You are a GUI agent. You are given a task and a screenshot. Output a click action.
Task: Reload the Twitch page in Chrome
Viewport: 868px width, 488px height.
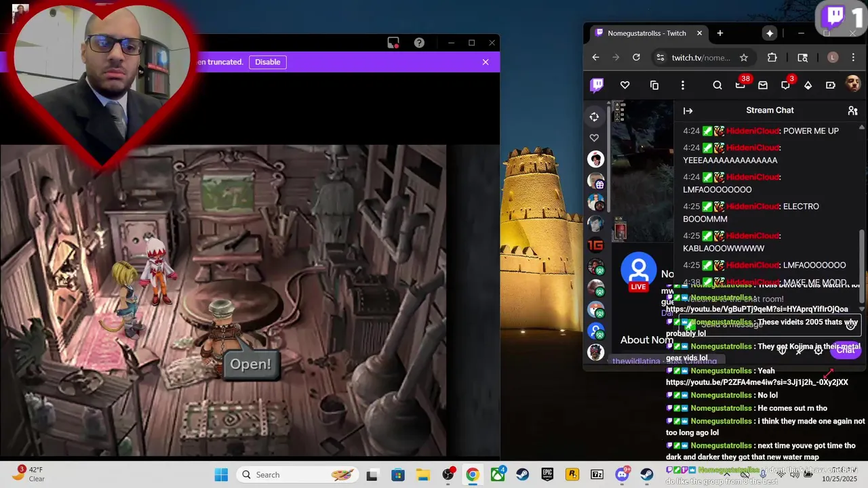click(x=636, y=58)
